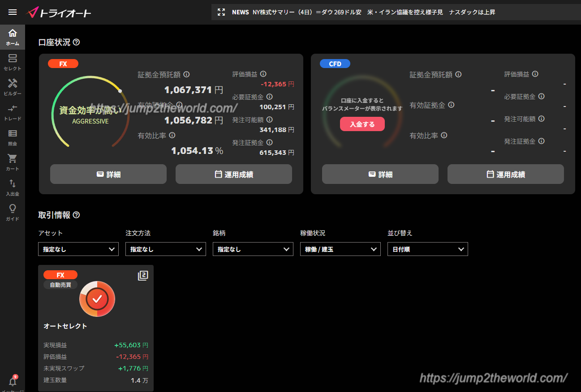Expand the アセット dropdown
Screen dimensions: 581x392
(x=78, y=249)
